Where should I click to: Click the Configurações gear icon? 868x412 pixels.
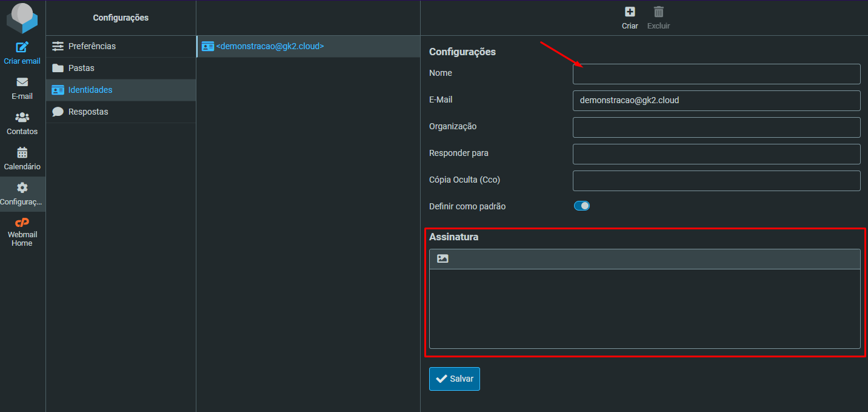click(x=22, y=188)
